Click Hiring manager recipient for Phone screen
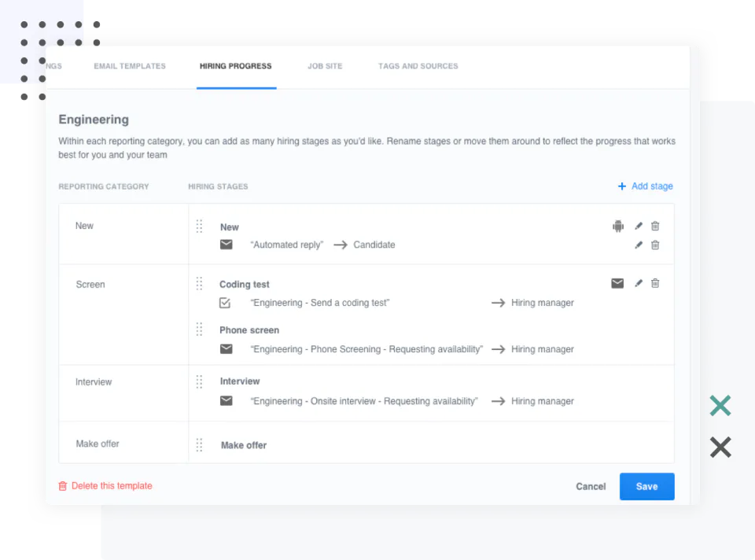Screen dimensions: 755x560 pos(542,349)
